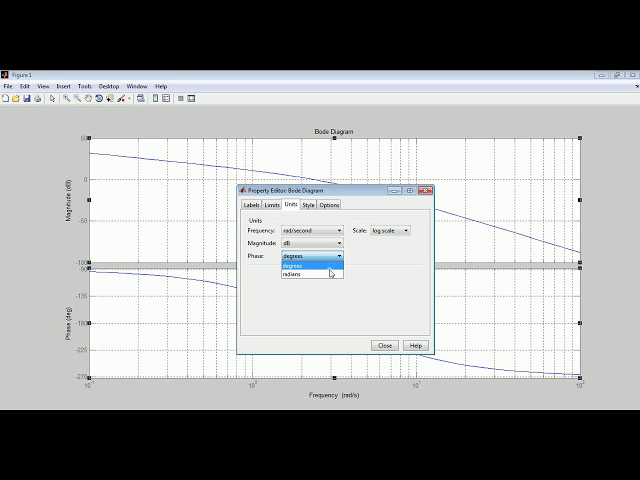The width and height of the screenshot is (640, 480).
Task: Click the -50 magnitude axis tick label
Action: pos(83,221)
